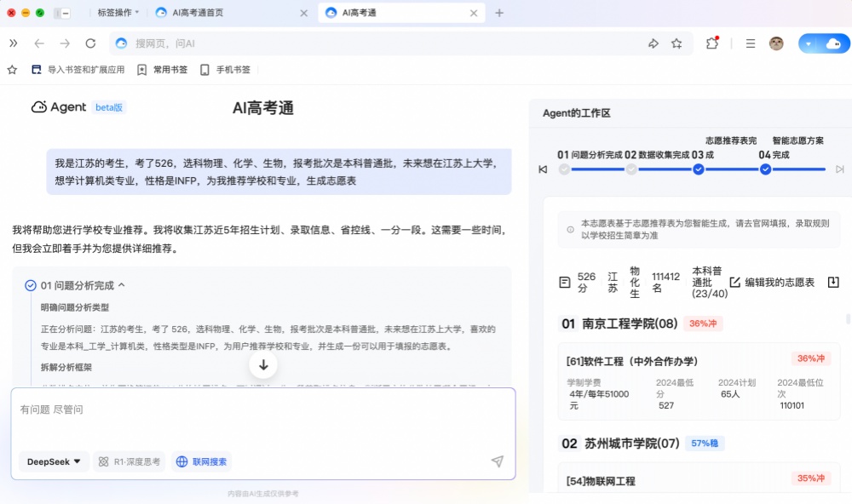Click the blue cloud switch at top right
This screenshot has height=504, width=852.
click(x=823, y=43)
